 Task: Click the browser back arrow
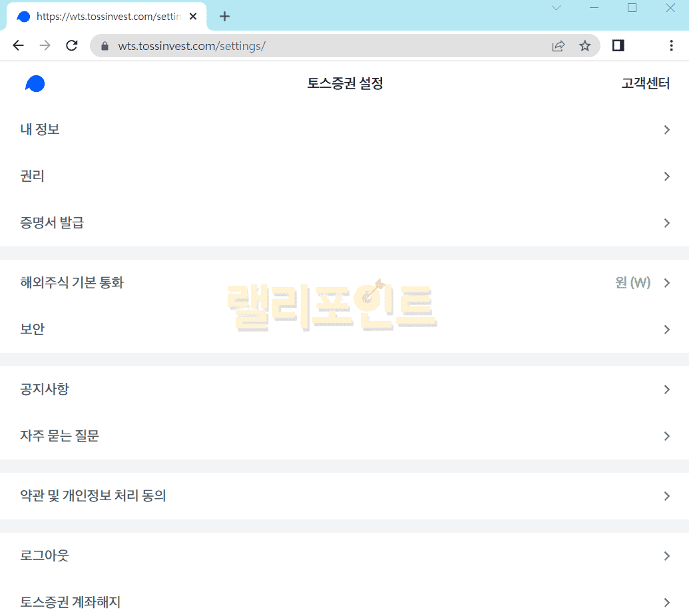click(x=19, y=45)
